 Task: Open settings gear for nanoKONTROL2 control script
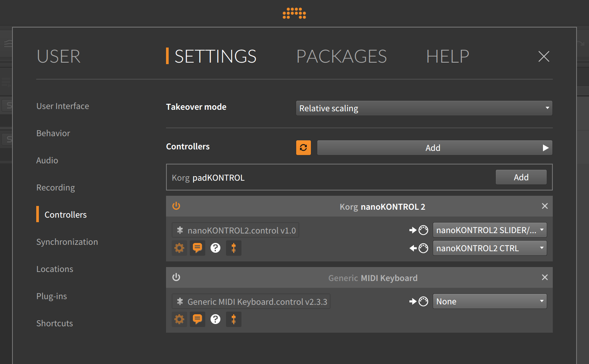tap(179, 248)
